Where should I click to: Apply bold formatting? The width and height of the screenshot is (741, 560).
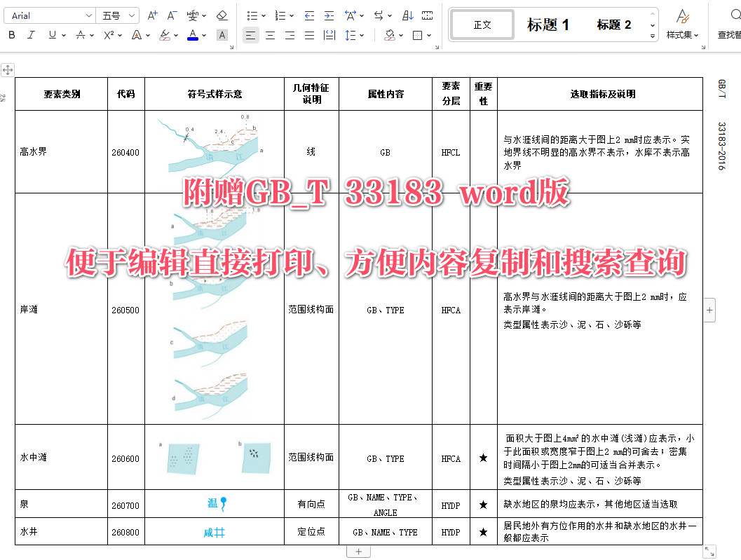(11, 35)
